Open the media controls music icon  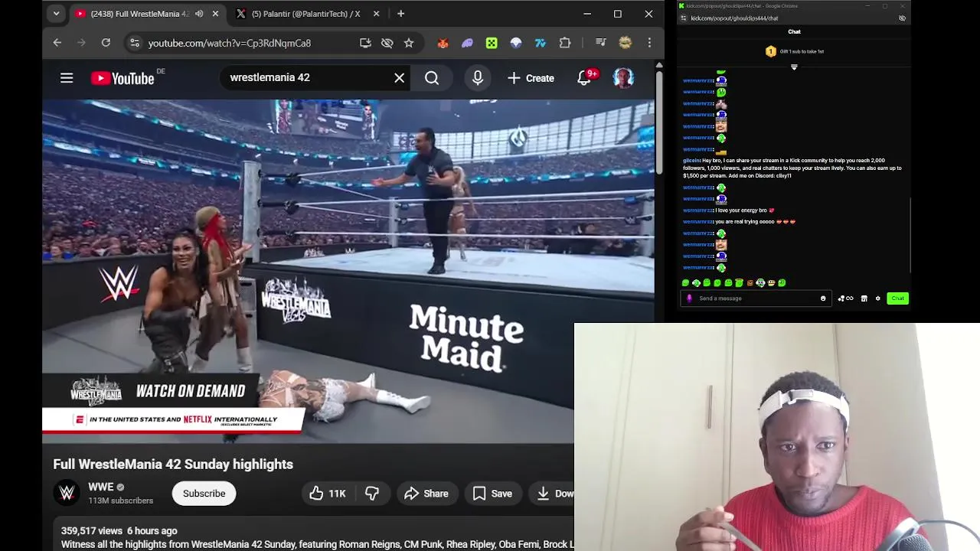[601, 43]
